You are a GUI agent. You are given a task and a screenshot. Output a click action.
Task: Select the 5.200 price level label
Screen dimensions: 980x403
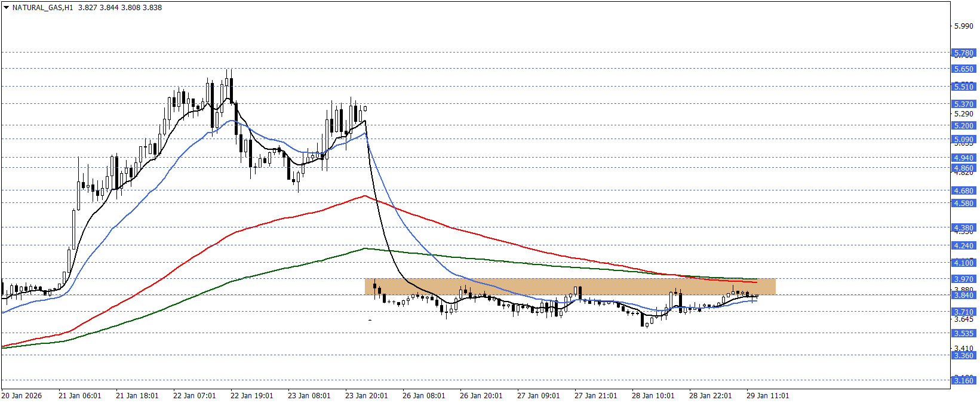[x=963, y=125]
